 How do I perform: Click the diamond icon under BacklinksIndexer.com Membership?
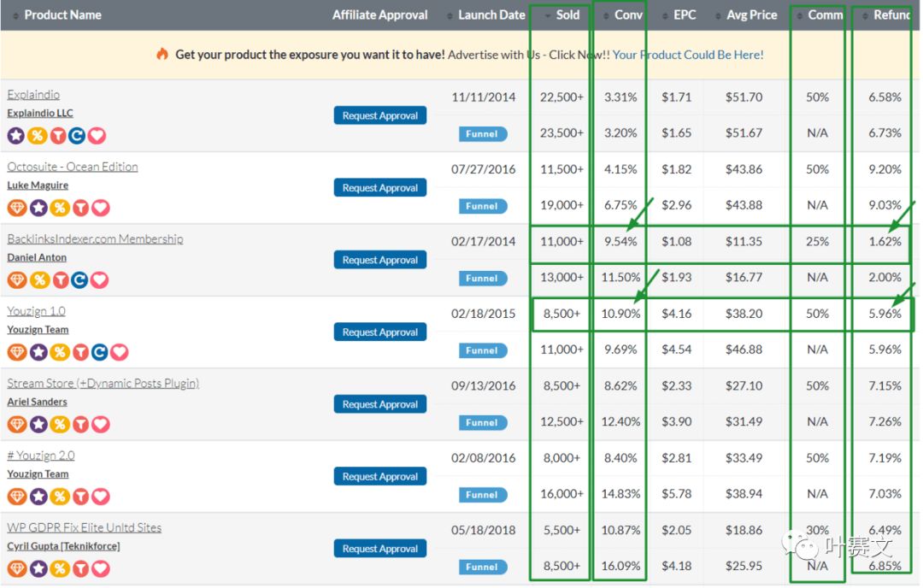[x=17, y=280]
